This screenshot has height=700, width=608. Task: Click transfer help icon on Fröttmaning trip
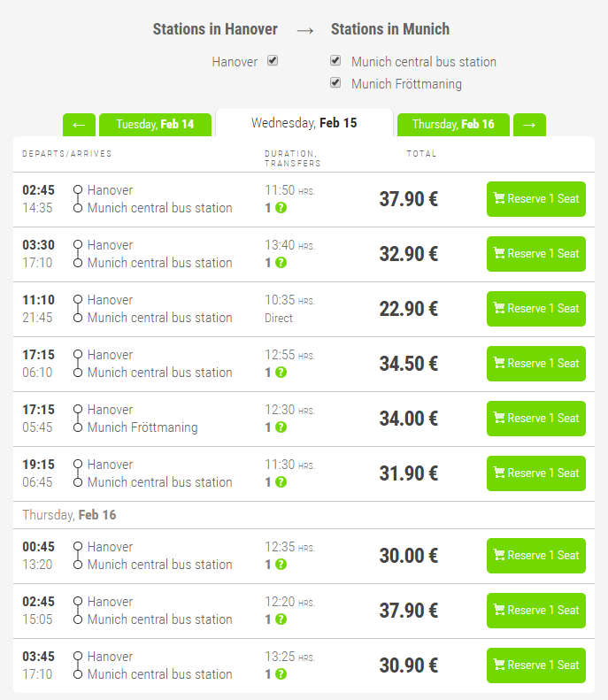[x=281, y=427]
